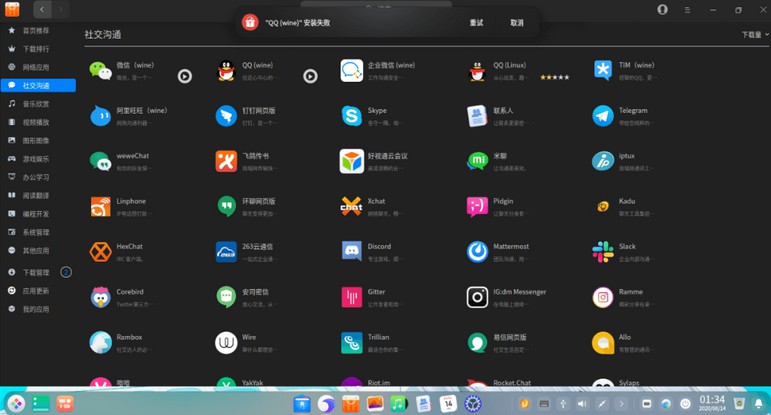Viewport: 771px width, 415px height.
Task: Click the round play button beside QQ (wine)
Action: 310,76
